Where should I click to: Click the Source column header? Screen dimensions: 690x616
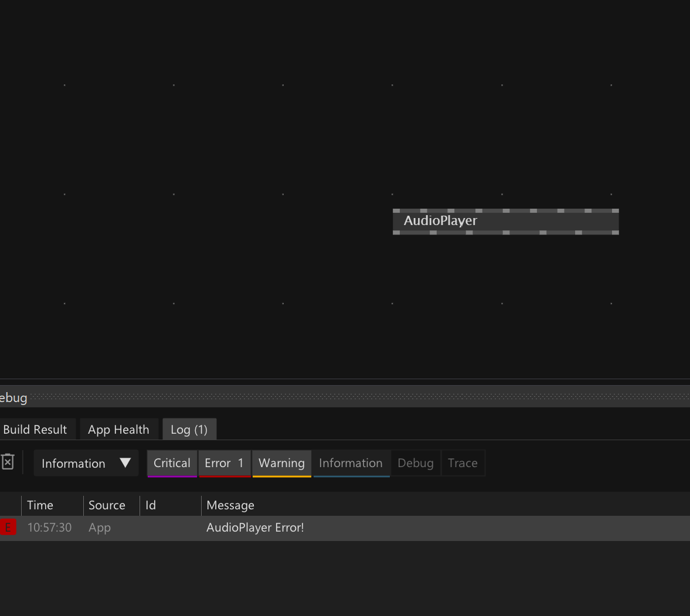click(107, 505)
